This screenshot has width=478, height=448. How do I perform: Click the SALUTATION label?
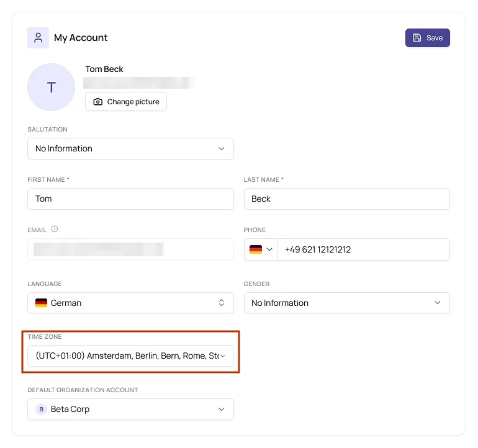point(48,129)
